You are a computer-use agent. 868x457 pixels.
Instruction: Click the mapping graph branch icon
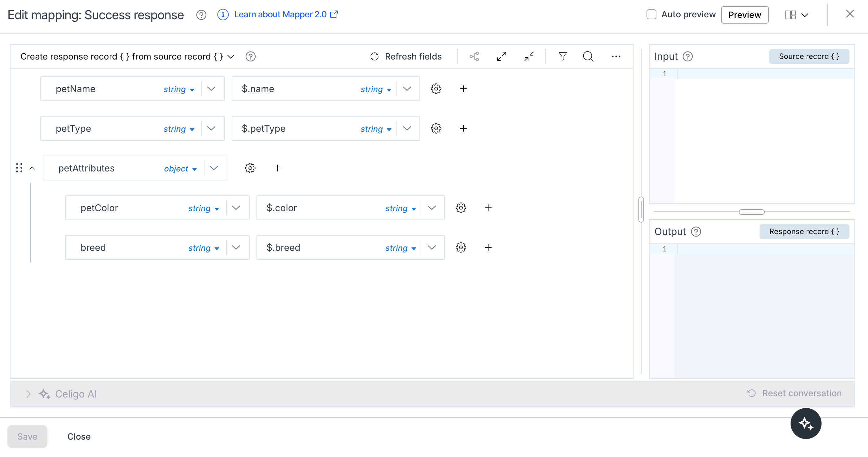point(475,56)
